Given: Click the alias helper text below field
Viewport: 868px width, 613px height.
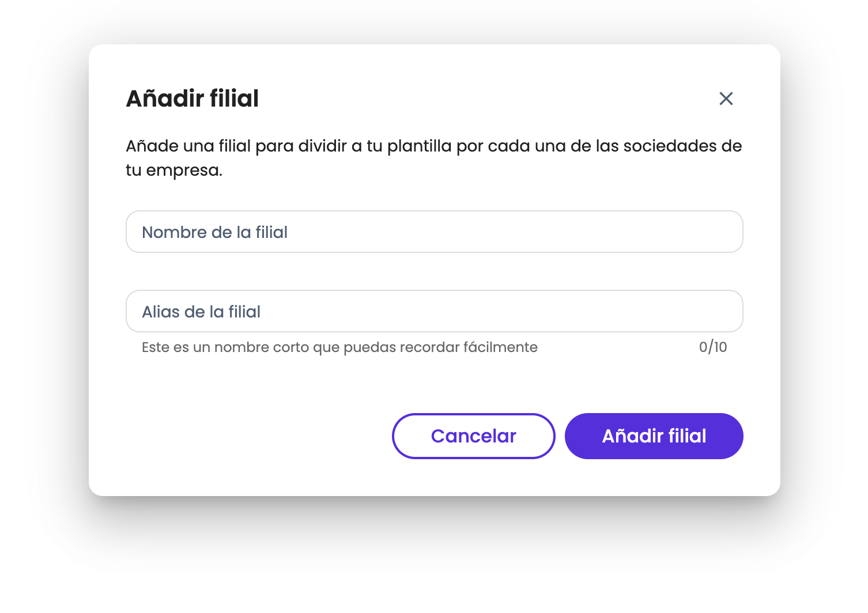Looking at the screenshot, I should (339, 347).
